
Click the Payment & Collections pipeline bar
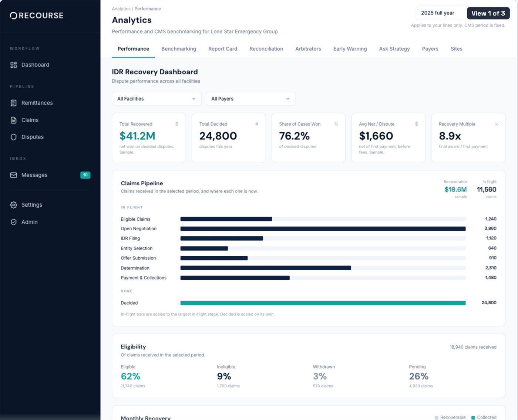[x=235, y=278]
